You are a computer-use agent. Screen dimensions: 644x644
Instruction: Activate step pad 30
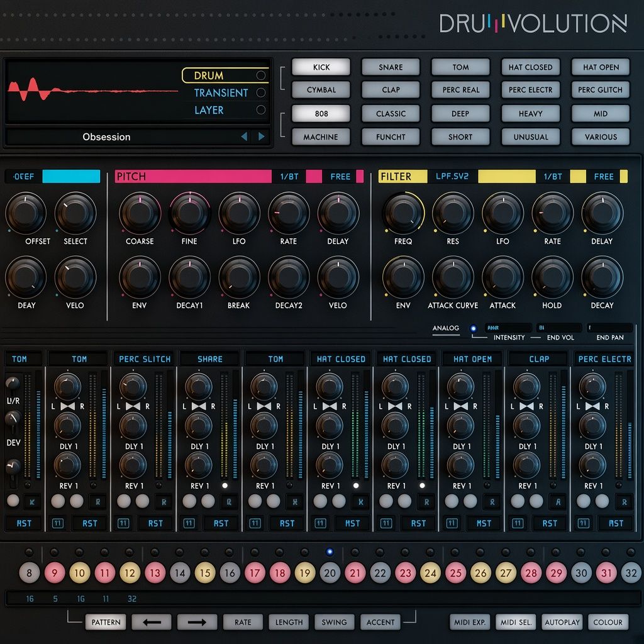[x=581, y=572]
